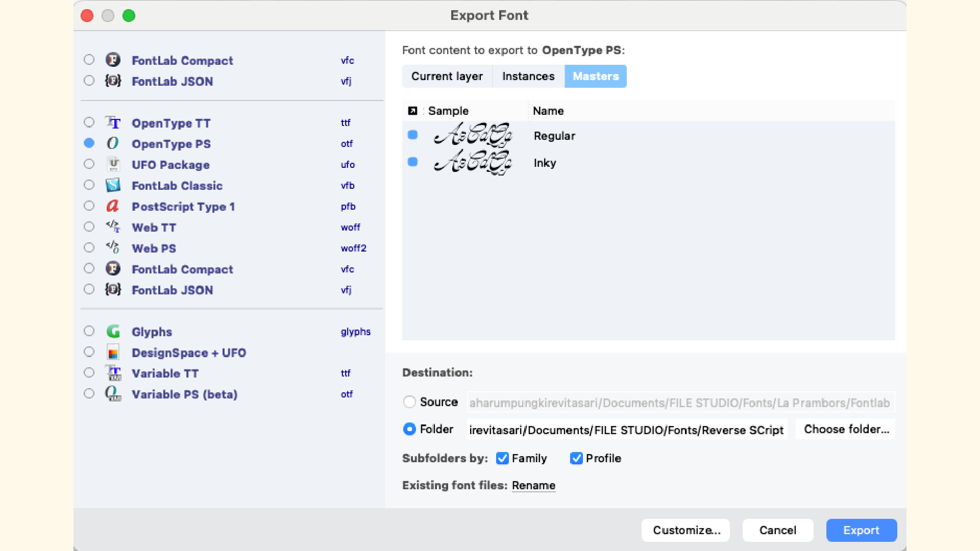Toggle the Profile subfolder checkbox
This screenshot has width=980, height=551.
(x=576, y=458)
